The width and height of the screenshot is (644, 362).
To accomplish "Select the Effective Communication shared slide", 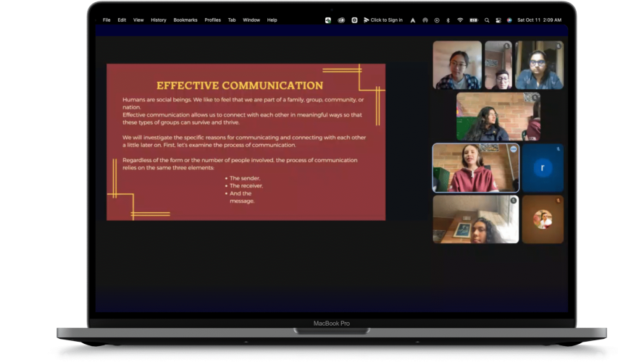I will click(x=246, y=142).
